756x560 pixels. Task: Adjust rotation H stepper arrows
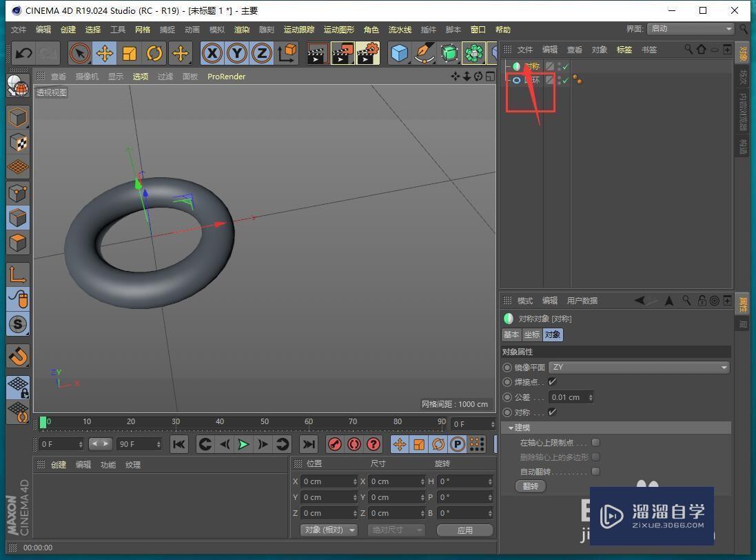[x=490, y=481]
